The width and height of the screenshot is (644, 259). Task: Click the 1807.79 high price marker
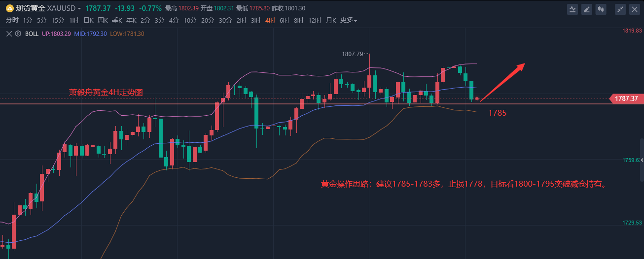[x=352, y=54]
